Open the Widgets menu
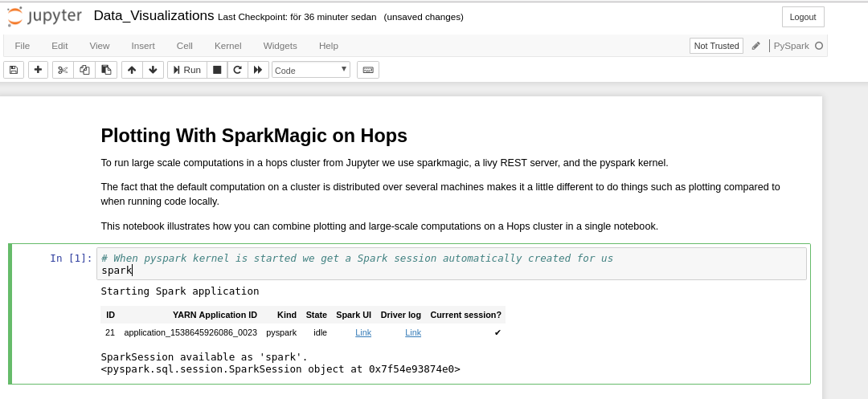 [280, 46]
